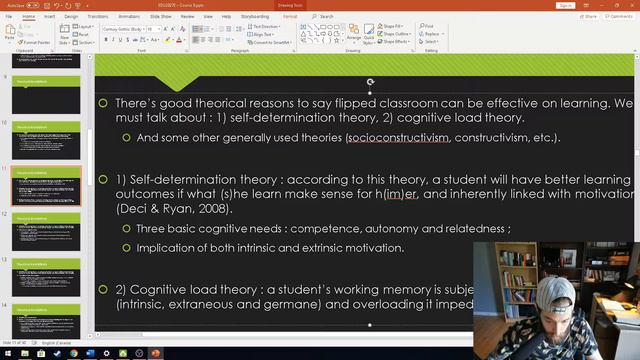Screen dimensions: 640x360
Task: Open Shape Outline dropdown
Action: click(x=394, y=34)
